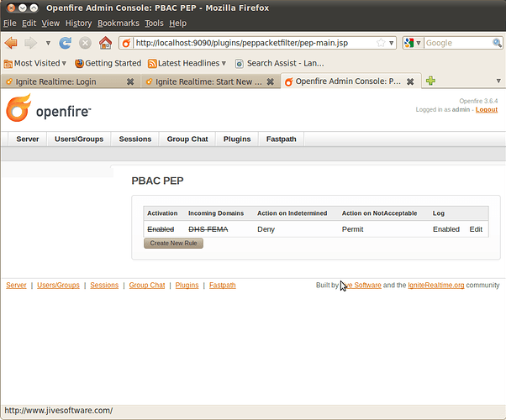
Task: Click the footer Sessions link
Action: (x=104, y=285)
